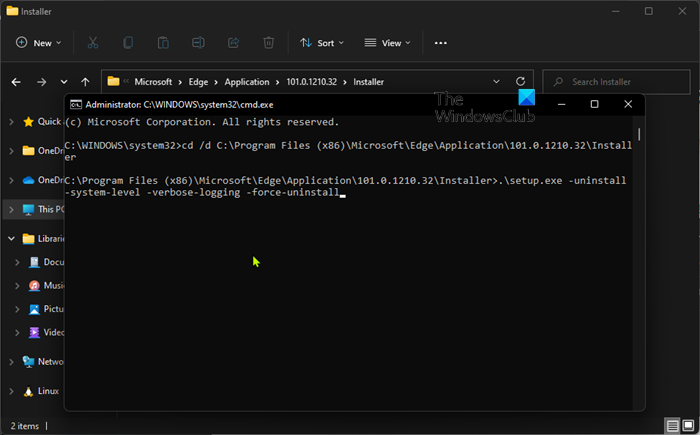Open the See more ellipsis menu
The width and height of the screenshot is (700, 435).
coord(441,43)
